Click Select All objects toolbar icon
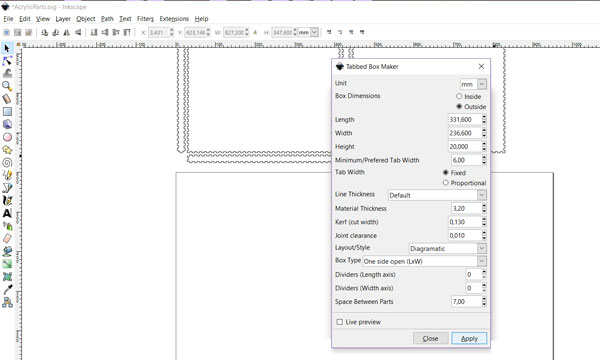This screenshot has height=360, width=600. 7,33
